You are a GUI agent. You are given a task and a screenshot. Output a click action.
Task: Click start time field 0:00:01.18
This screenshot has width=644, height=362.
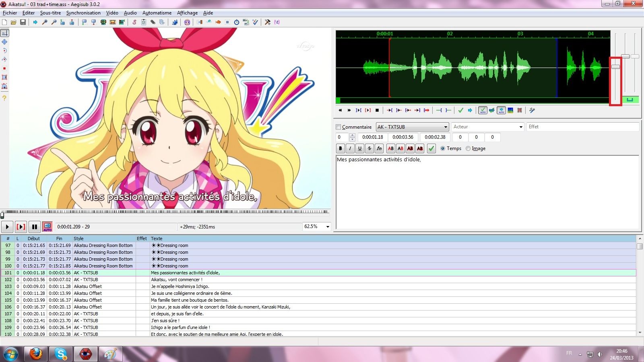[x=372, y=137]
